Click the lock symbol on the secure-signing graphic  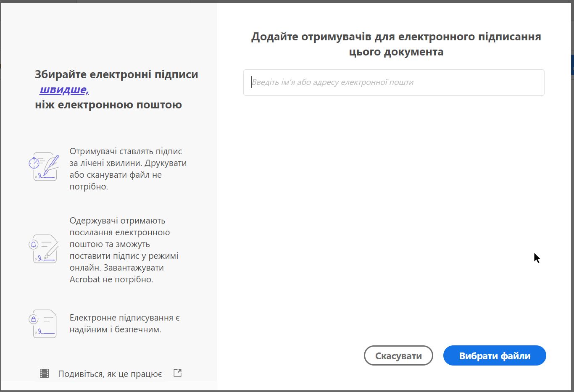(x=34, y=319)
